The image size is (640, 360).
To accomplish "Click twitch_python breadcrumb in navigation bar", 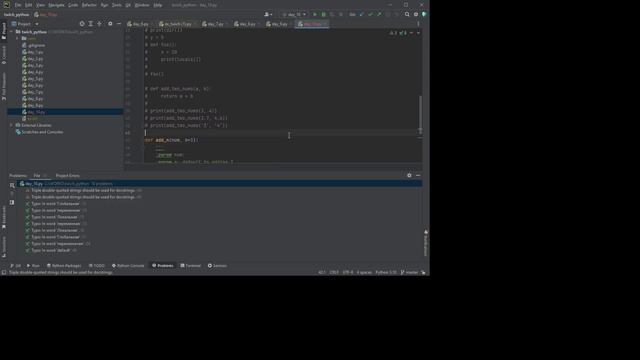I will pos(16,14).
